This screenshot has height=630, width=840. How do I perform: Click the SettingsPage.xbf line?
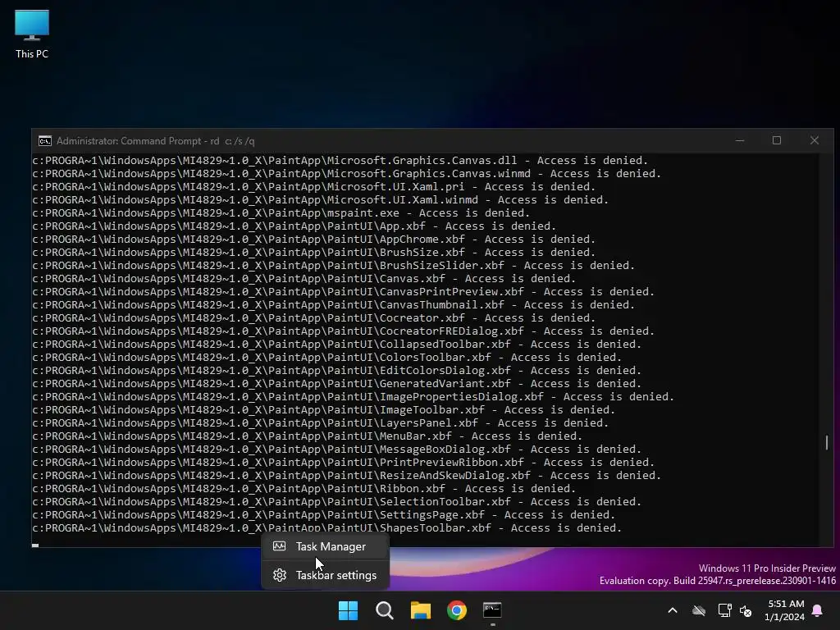pos(323,515)
